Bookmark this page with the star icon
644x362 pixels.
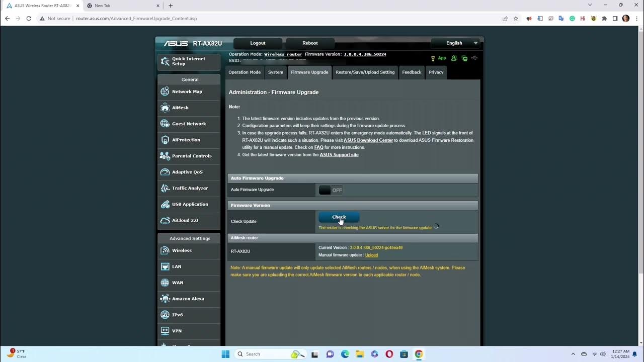516,19
